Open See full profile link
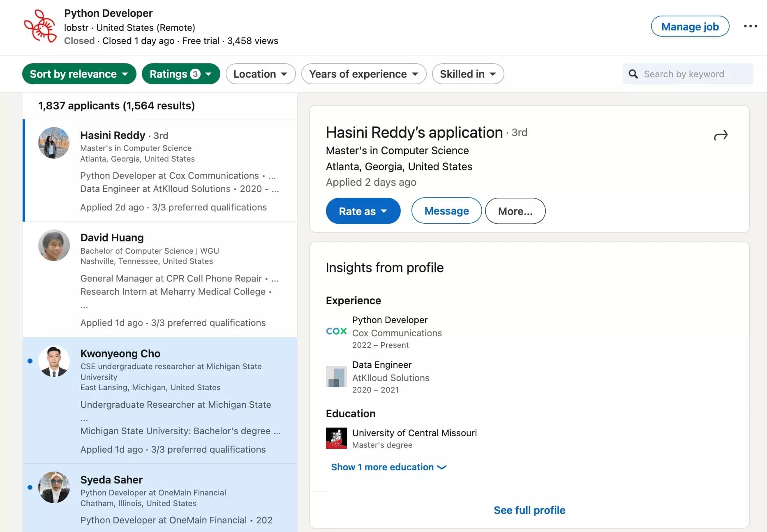Viewport: 767px width, 532px height. tap(529, 510)
